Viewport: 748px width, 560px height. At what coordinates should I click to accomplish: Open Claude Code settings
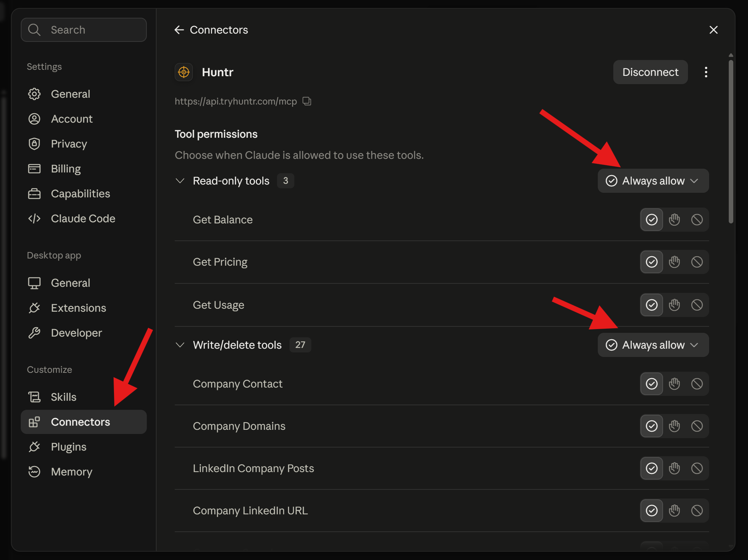[84, 218]
